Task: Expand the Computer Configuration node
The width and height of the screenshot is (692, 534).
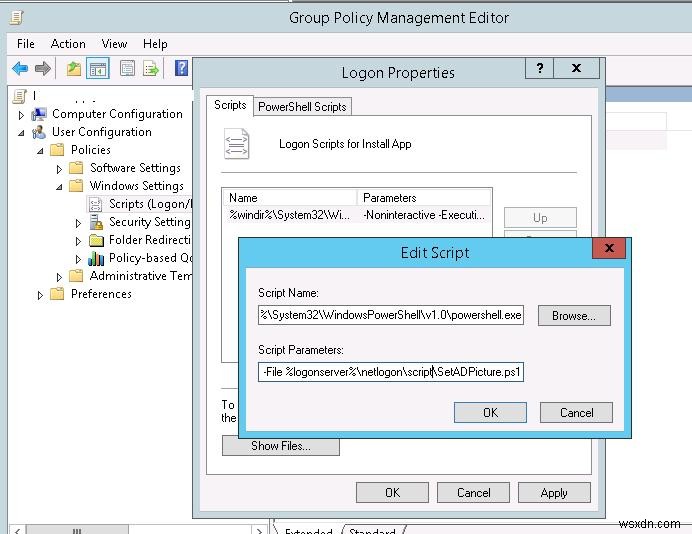Action: point(21,115)
